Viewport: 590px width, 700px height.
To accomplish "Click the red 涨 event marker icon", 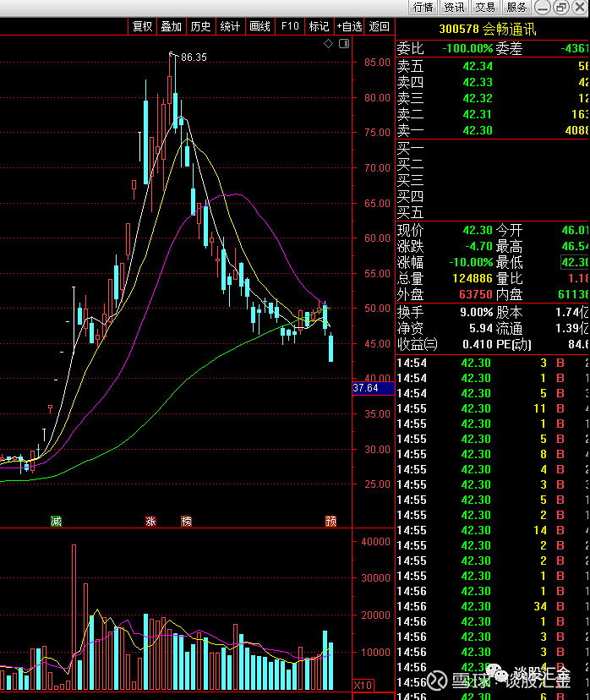I will point(151,521).
